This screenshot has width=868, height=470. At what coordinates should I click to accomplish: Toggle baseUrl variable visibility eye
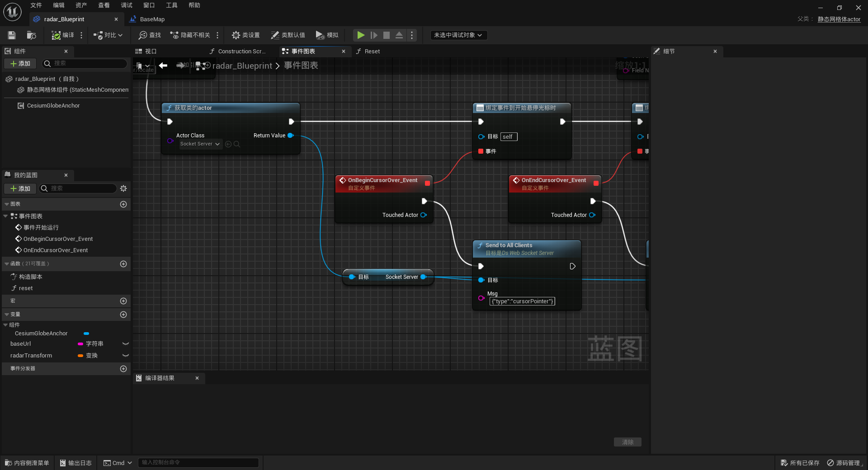pyautogui.click(x=126, y=344)
